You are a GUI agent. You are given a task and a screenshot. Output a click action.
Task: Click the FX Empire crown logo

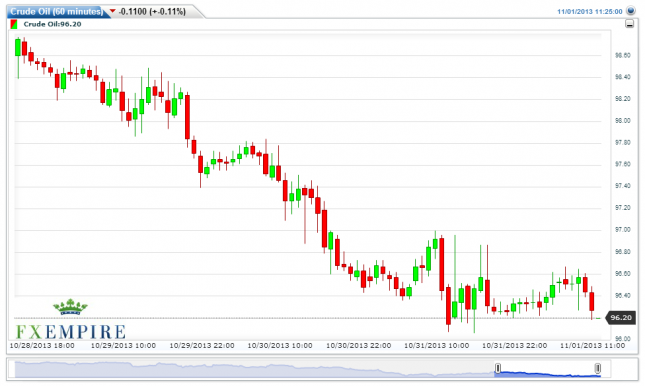(x=70, y=307)
